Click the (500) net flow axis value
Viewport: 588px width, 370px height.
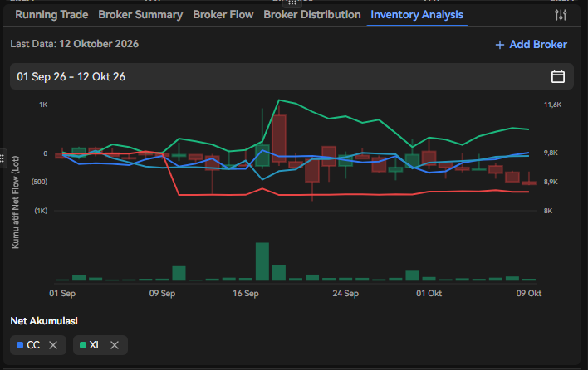(39, 182)
